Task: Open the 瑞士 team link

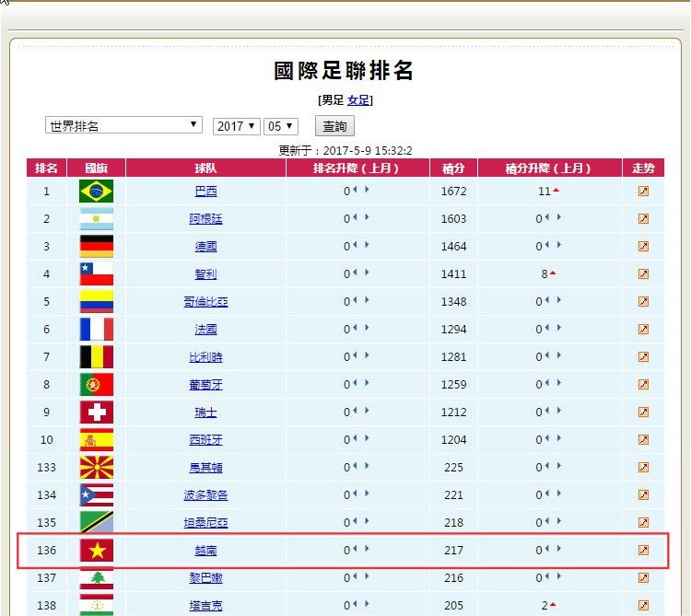Action: (205, 413)
